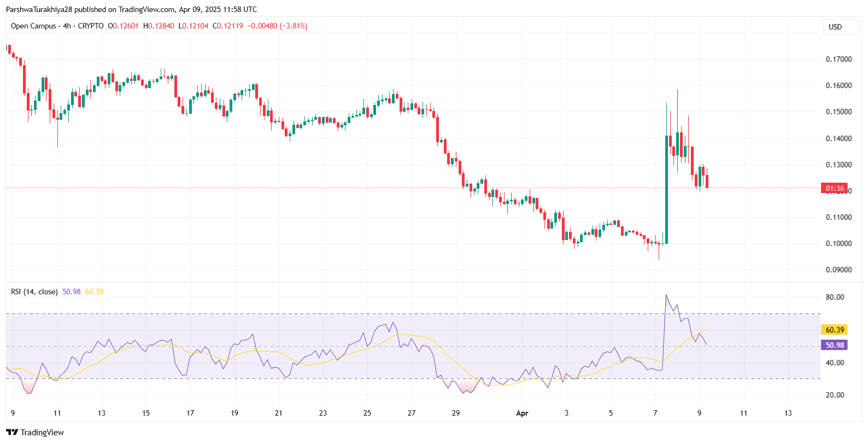Click the 80.00 RSI axis label

835,297
